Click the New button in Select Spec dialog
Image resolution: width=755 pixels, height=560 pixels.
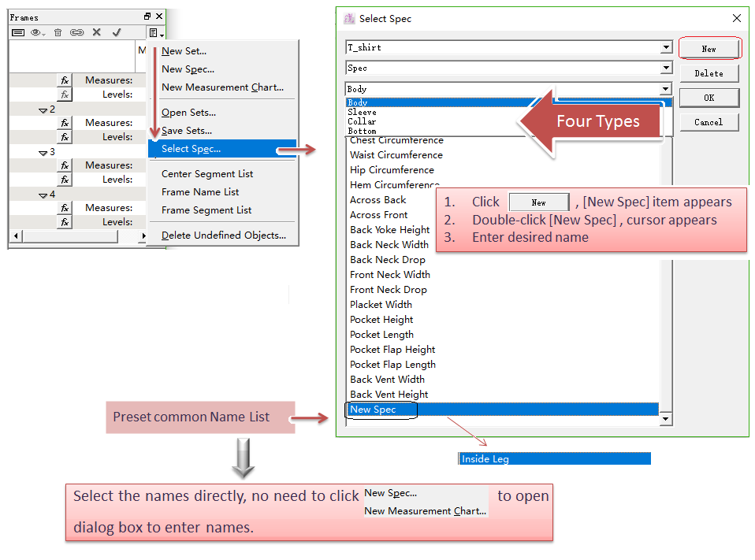[x=709, y=49]
